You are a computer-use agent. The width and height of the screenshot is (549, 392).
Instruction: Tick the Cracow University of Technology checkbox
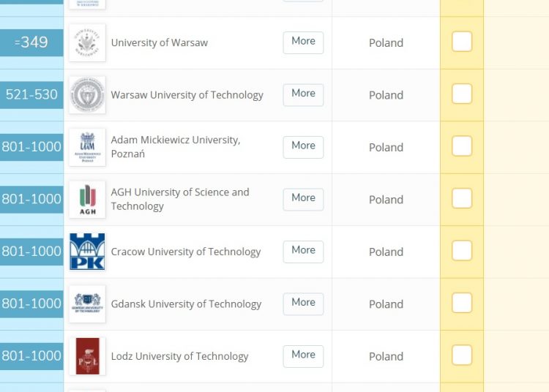point(462,252)
